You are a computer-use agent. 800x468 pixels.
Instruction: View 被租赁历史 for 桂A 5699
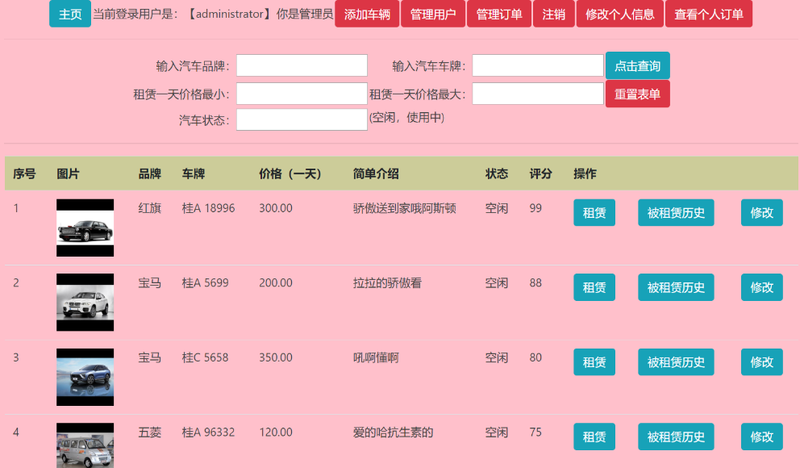676,287
